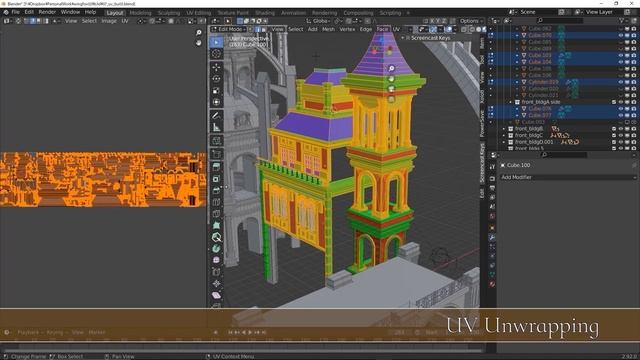Hide Cube.076 with its eye icon
This screenshot has width=640, height=360.
click(x=621, y=109)
